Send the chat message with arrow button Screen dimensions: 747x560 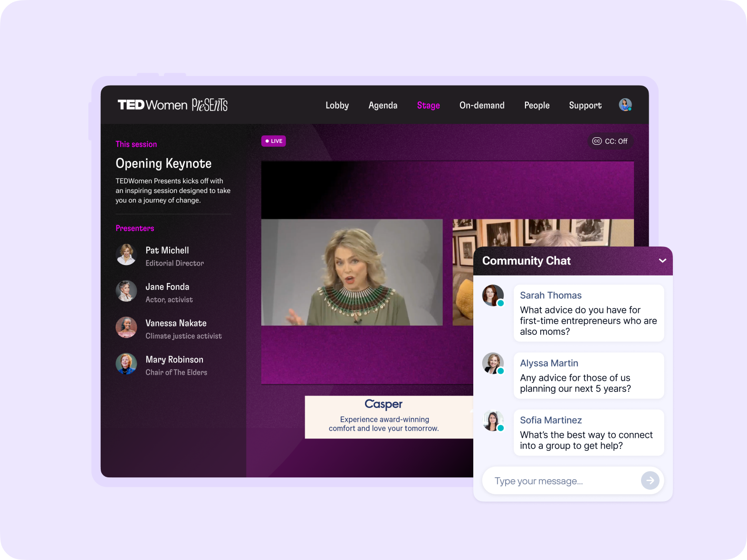coord(650,481)
